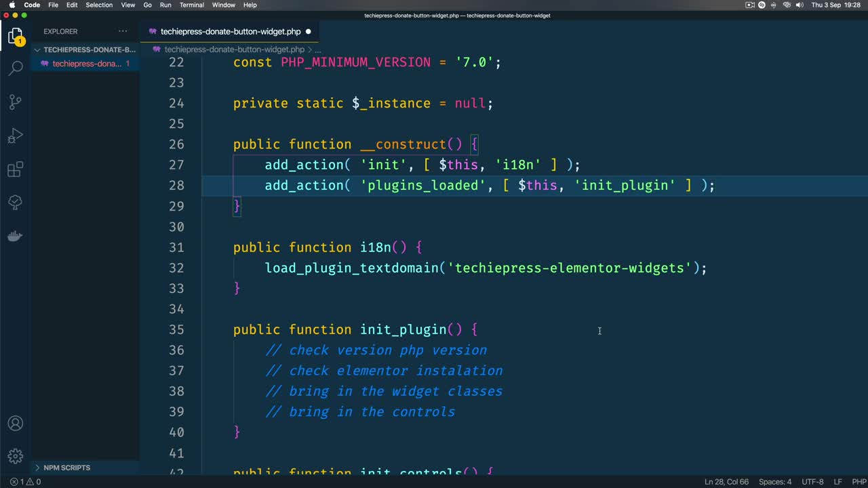Open the View menu
This screenshot has width=868, height=488.
coord(127,5)
